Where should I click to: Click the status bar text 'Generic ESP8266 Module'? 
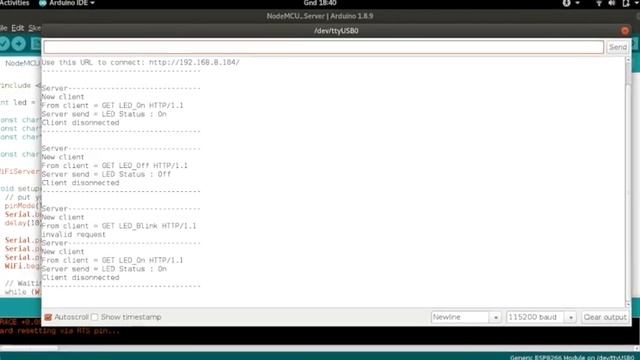click(548, 357)
